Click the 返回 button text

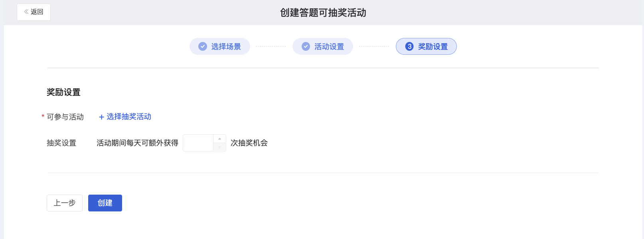37,12
